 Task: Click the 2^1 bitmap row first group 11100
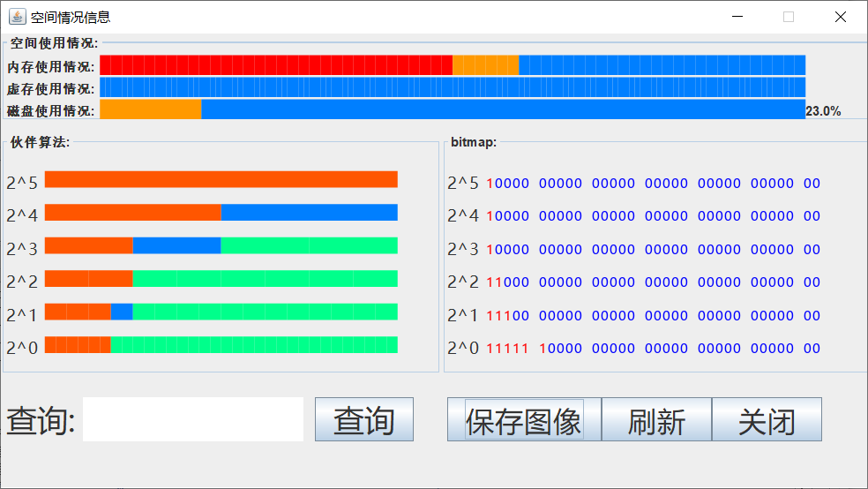click(x=507, y=316)
